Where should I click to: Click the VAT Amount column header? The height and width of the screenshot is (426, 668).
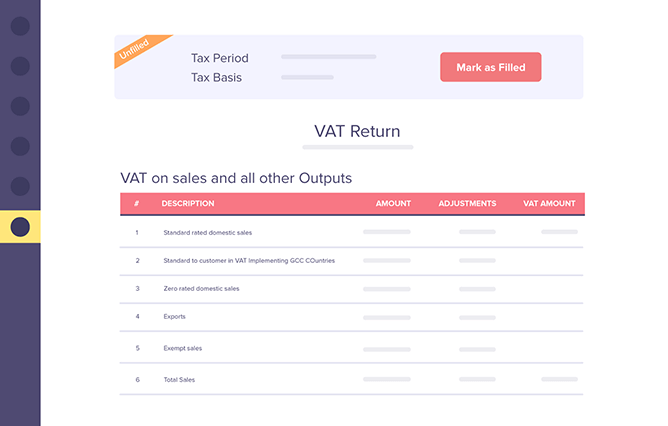tap(549, 204)
